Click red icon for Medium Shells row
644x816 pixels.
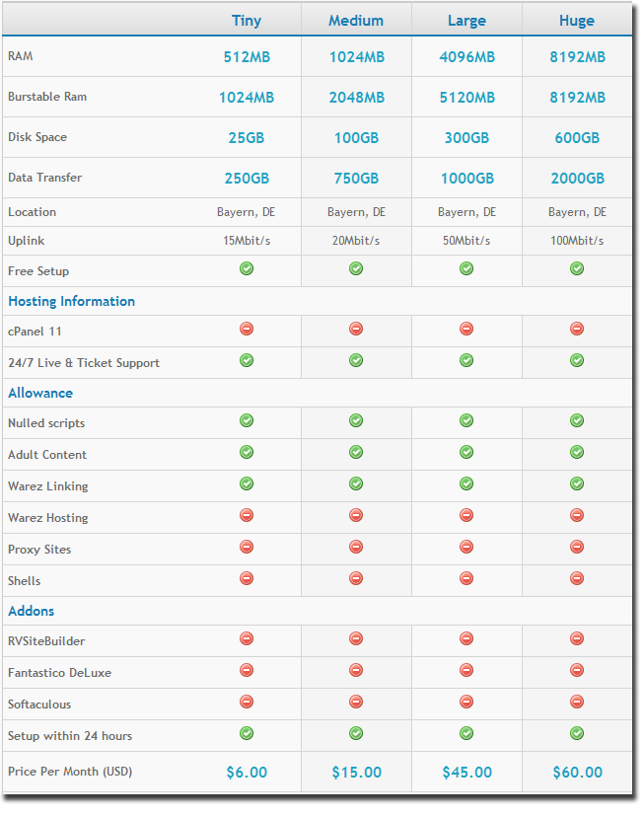pyautogui.click(x=356, y=579)
